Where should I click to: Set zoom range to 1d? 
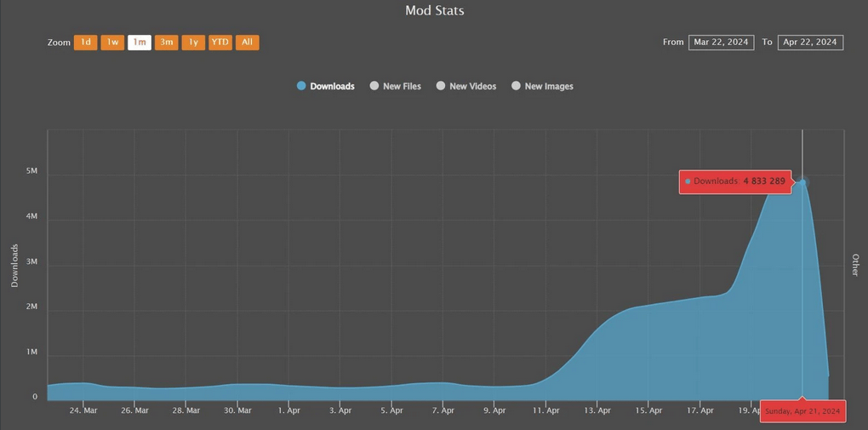85,43
